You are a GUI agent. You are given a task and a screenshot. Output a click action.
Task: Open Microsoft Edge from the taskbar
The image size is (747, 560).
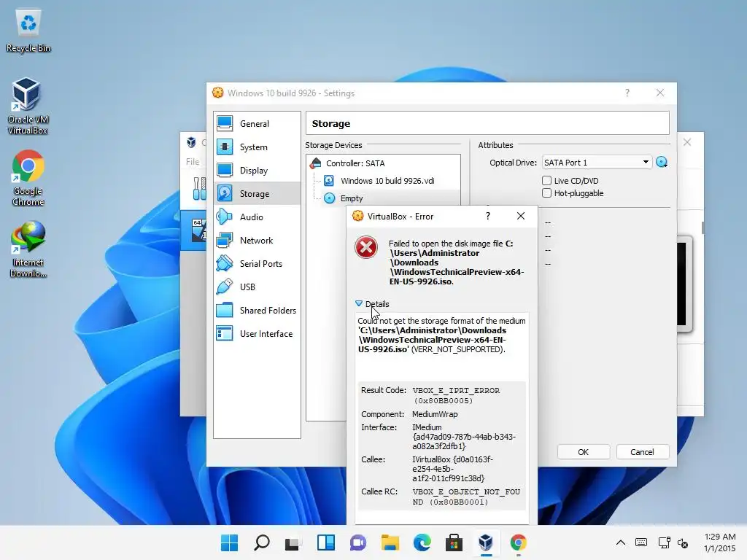tap(422, 542)
